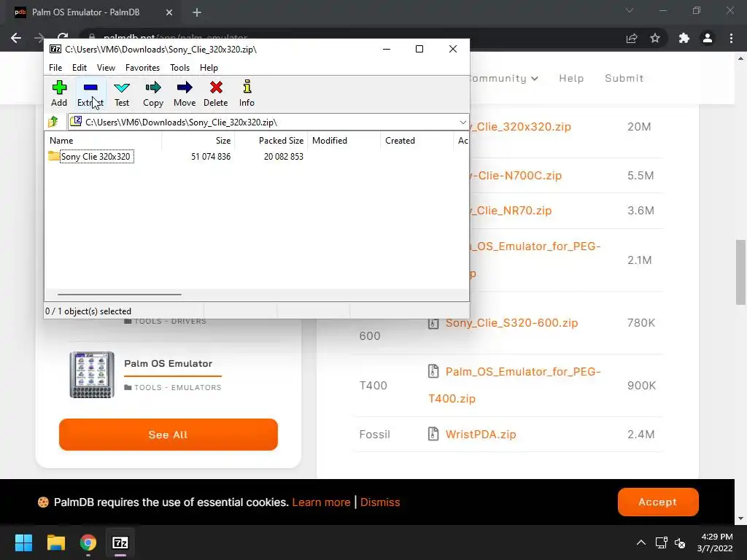Screen dimensions: 747x560
Task: Open the network tray icon
Action: (661, 542)
